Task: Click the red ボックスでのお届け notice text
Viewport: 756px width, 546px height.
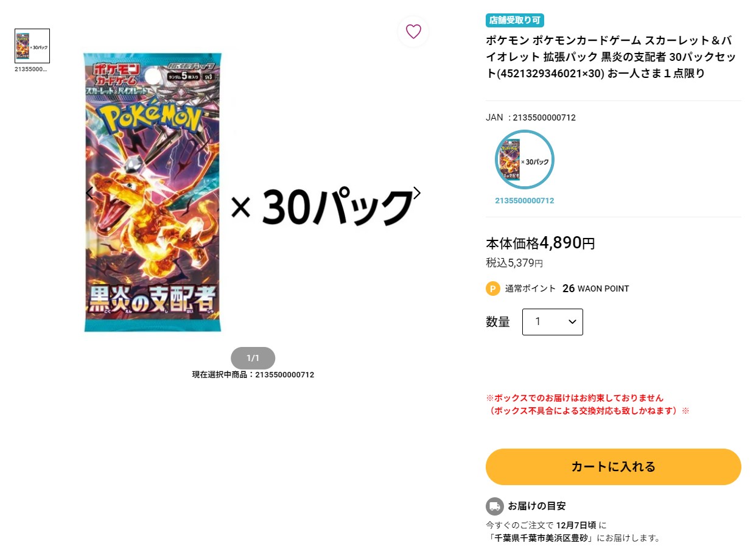Action: tap(575, 398)
